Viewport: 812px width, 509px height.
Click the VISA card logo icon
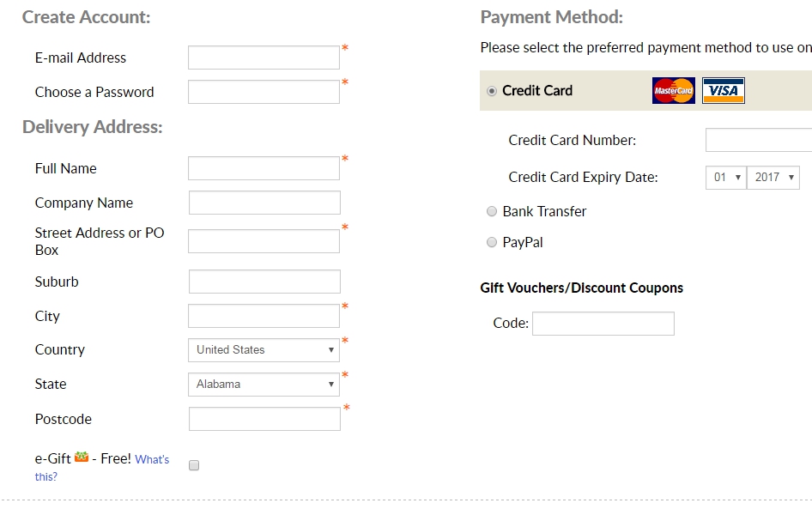click(723, 90)
